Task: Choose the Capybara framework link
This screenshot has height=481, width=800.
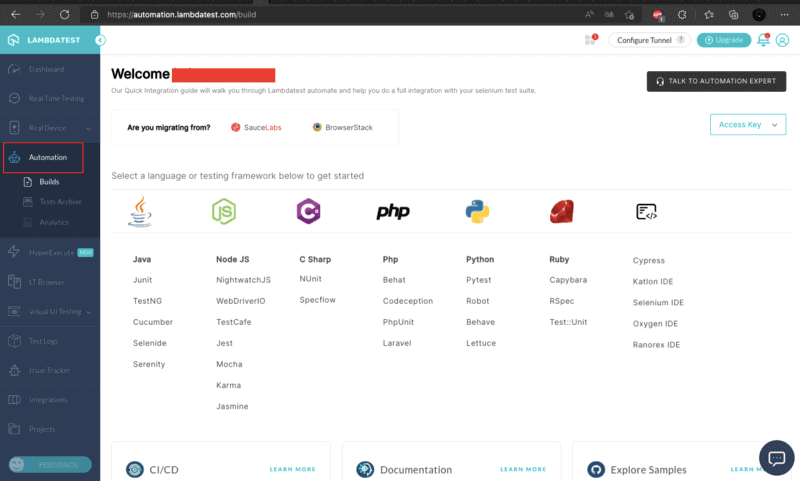Action: (x=568, y=280)
